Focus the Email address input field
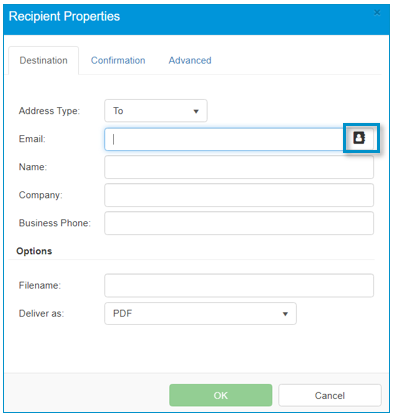The width and height of the screenshot is (397, 419). [224, 139]
